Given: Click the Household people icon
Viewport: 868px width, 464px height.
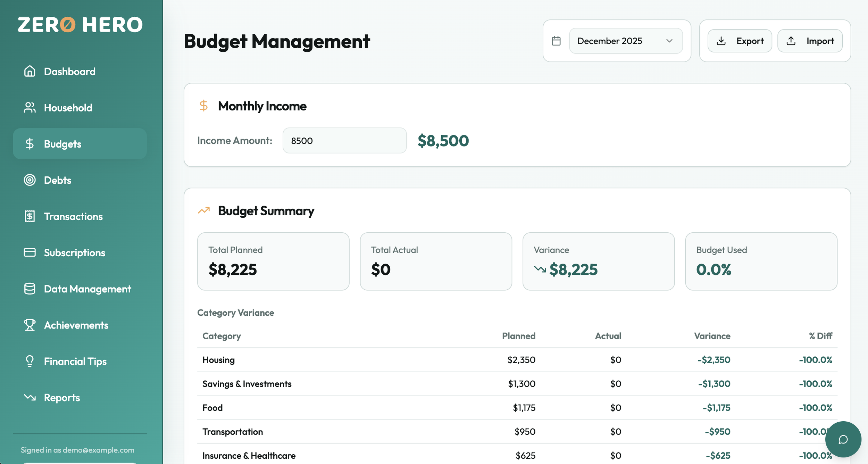Looking at the screenshot, I should pos(30,108).
